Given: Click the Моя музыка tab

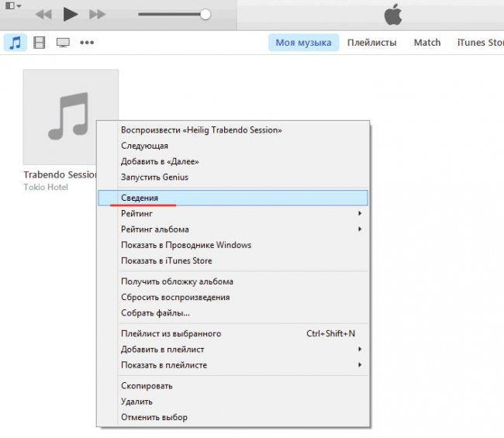Looking at the screenshot, I should 303,43.
